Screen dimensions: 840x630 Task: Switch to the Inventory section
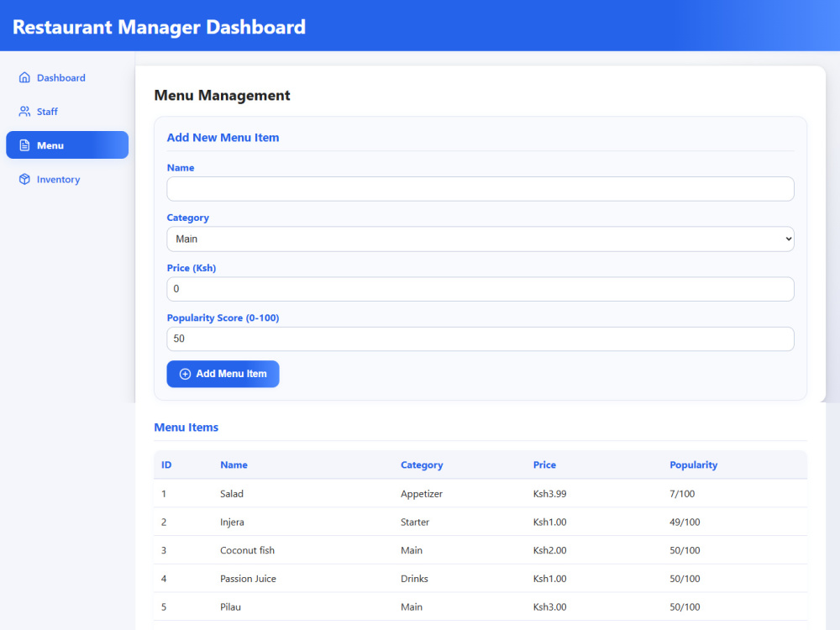[x=67, y=179]
